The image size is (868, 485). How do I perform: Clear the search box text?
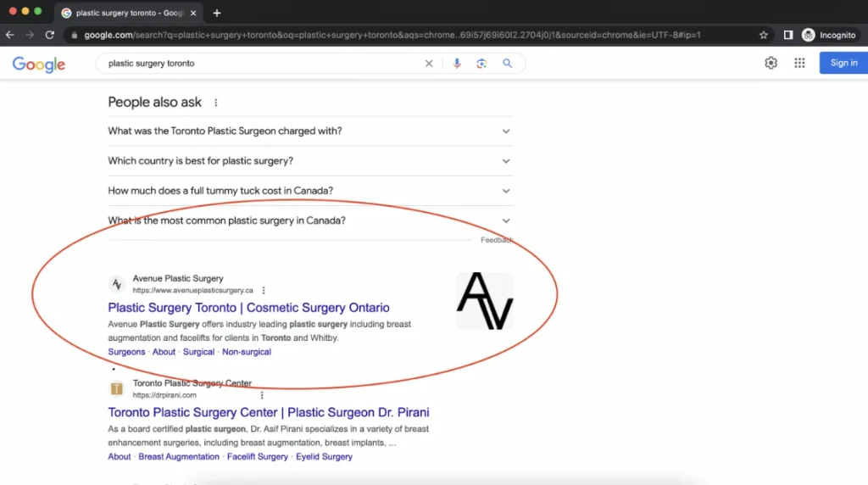(429, 64)
